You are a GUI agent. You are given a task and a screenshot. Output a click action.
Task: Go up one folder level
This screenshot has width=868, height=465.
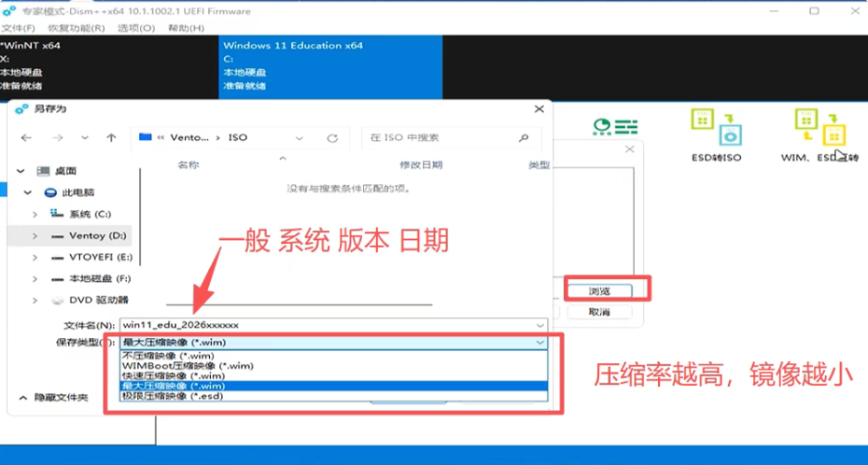tap(111, 138)
